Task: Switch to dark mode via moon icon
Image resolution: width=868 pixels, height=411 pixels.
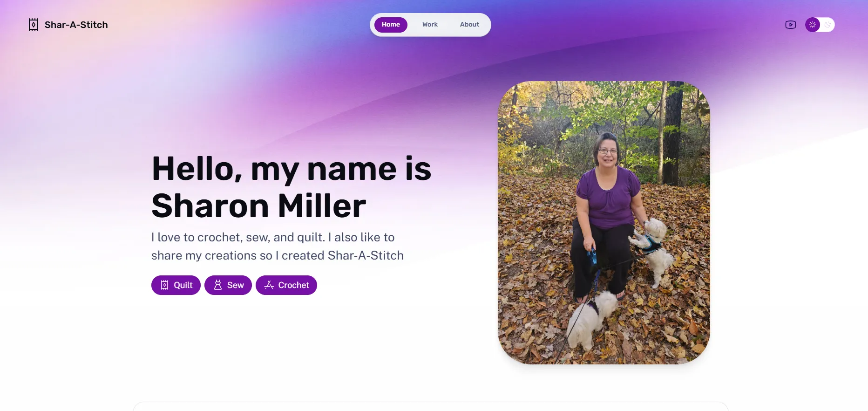Action: 827,25
